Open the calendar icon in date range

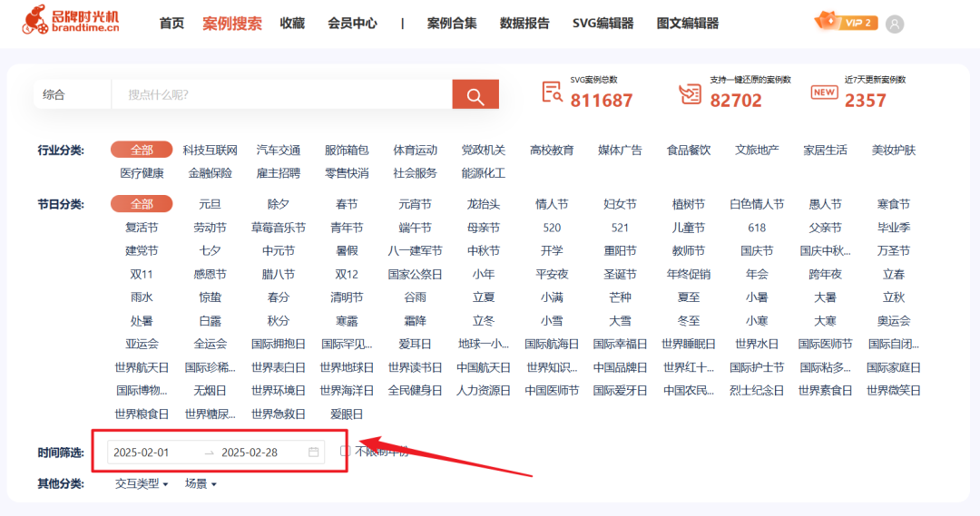point(313,452)
